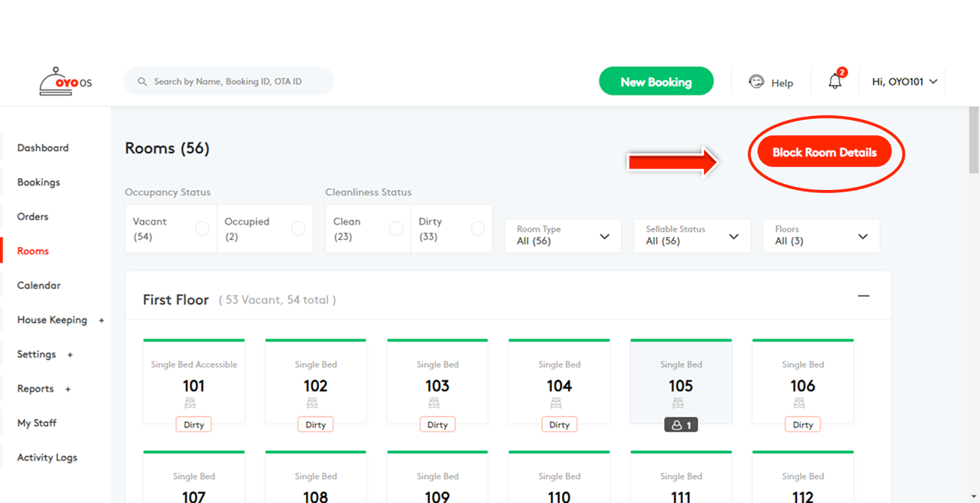Click the vertical scrollbar thumb
Screen dimensions: 980x503
point(974,140)
